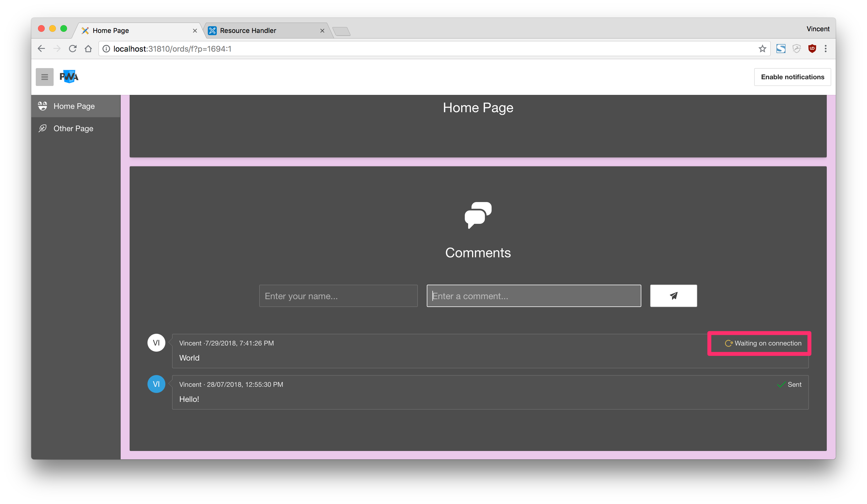867x504 pixels.
Task: Focus the Enter your name field
Action: tap(338, 296)
